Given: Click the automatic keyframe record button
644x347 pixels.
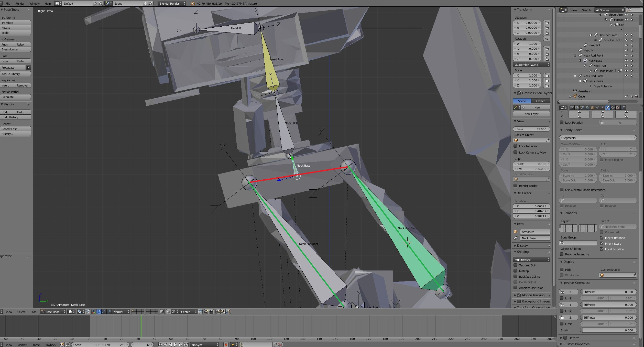Looking at the screenshot, I should click(226, 345).
